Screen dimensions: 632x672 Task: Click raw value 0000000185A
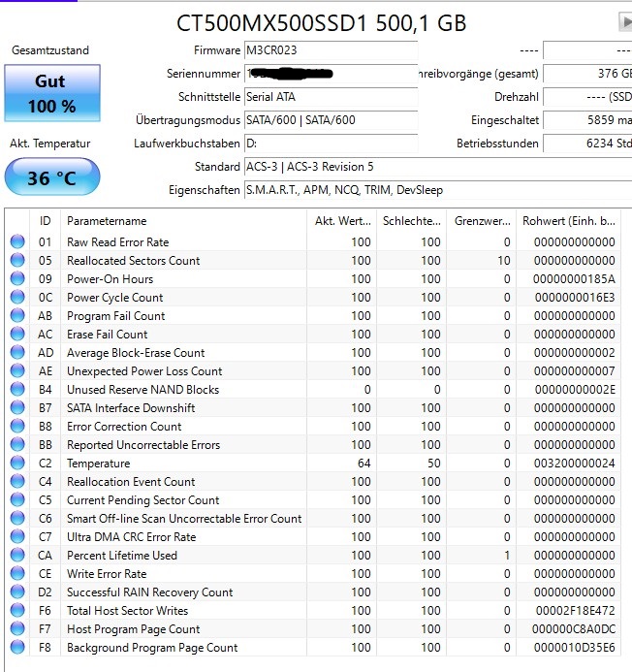(x=574, y=279)
